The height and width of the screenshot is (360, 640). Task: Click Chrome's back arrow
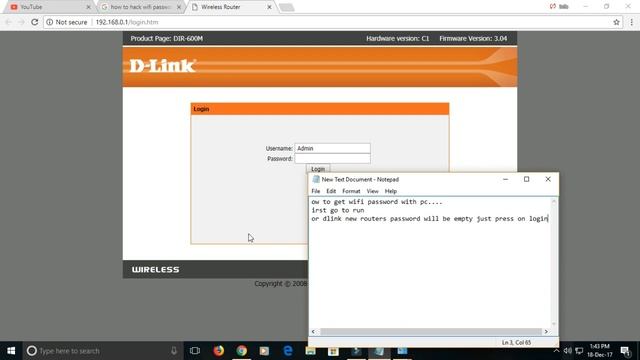click(9, 22)
